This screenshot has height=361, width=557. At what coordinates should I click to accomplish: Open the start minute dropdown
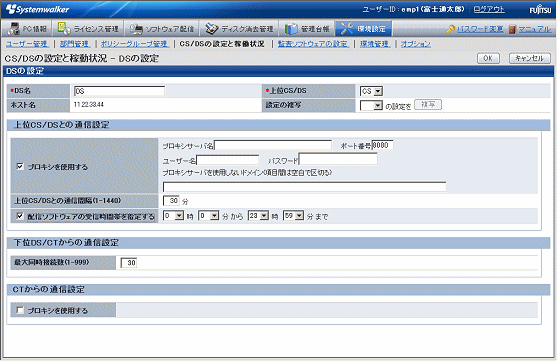coord(209,216)
